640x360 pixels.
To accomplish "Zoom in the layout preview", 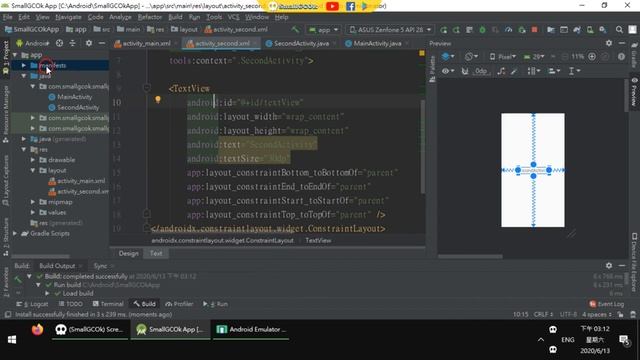I will (x=592, y=56).
